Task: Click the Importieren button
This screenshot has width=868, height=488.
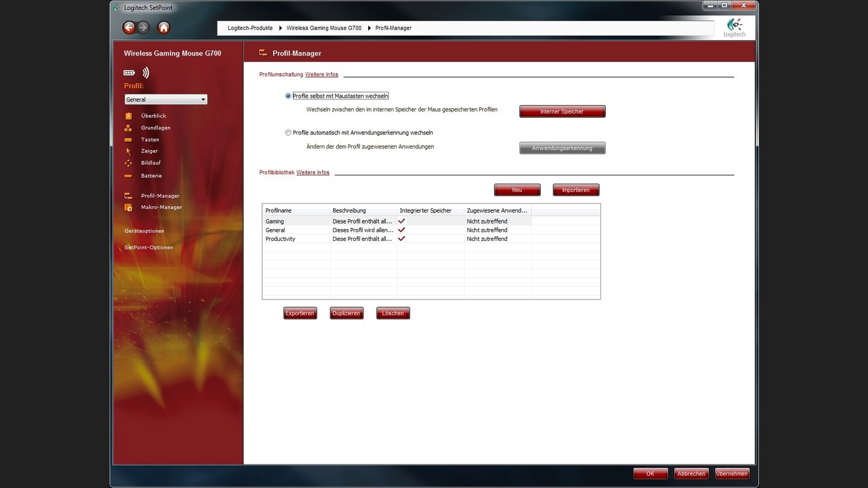Action: click(x=576, y=190)
